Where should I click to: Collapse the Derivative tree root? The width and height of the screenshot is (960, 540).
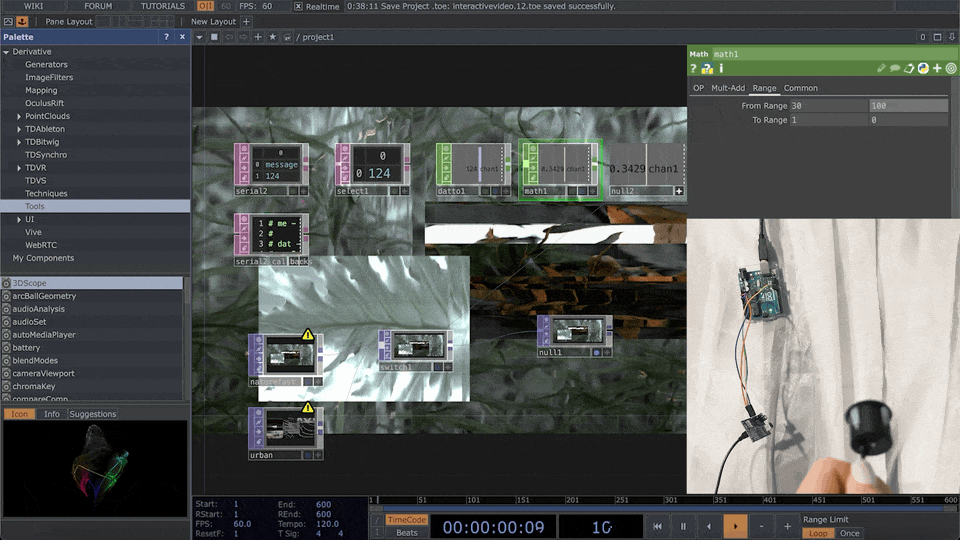click(x=6, y=52)
